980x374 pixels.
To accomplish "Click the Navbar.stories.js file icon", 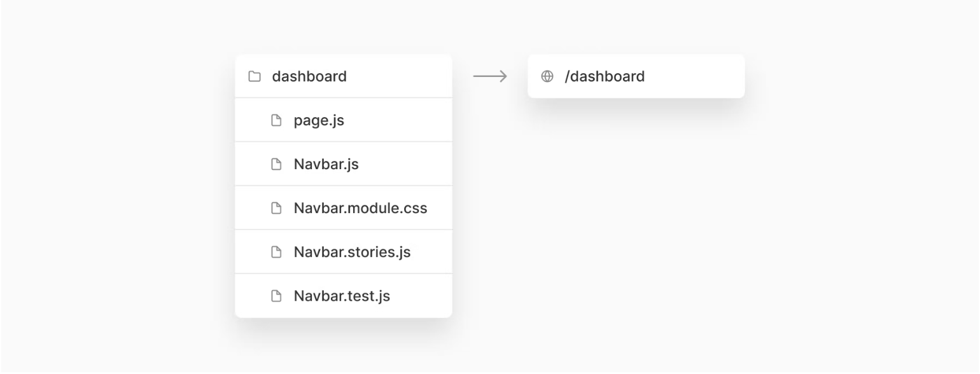I will click(276, 253).
